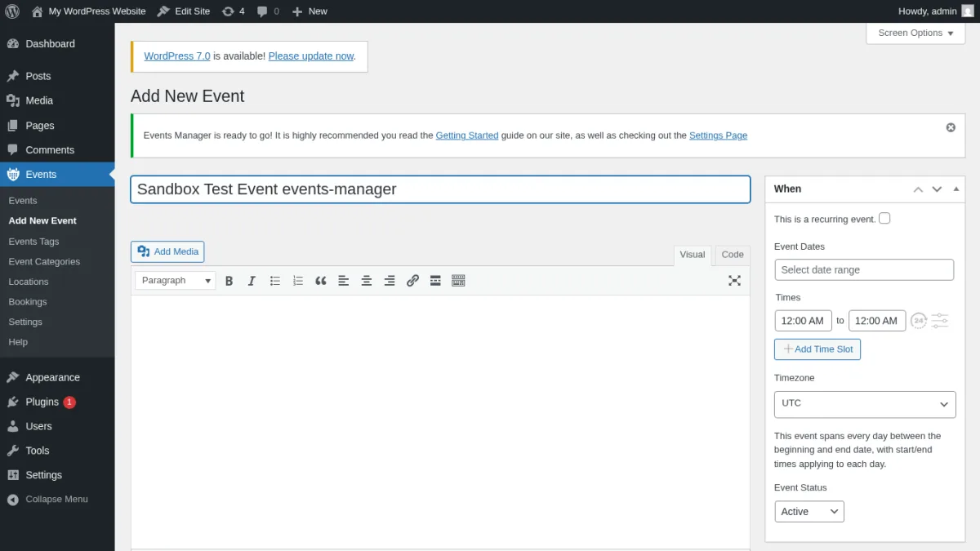The image size is (980, 551).
Task: Align text left
Action: tap(344, 281)
